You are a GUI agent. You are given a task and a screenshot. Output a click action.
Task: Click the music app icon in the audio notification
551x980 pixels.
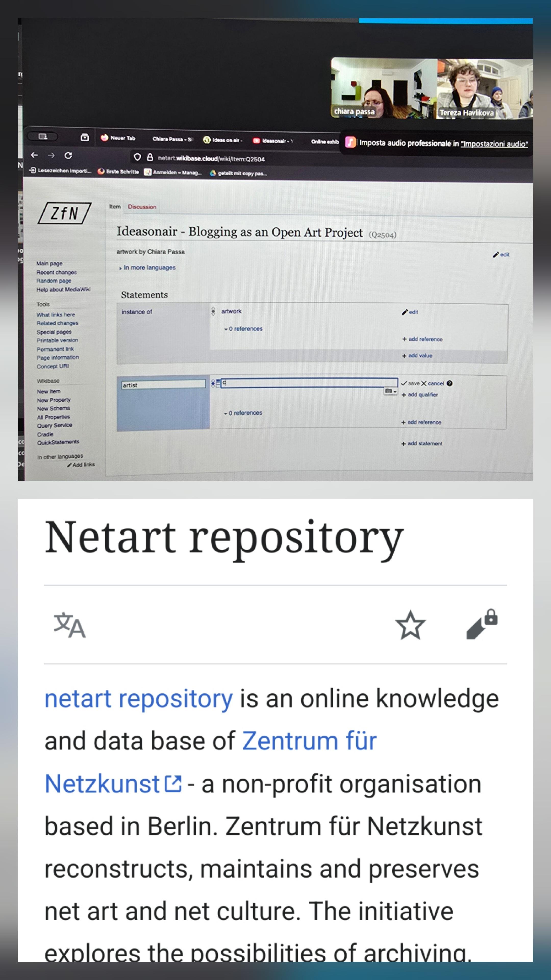(x=350, y=142)
